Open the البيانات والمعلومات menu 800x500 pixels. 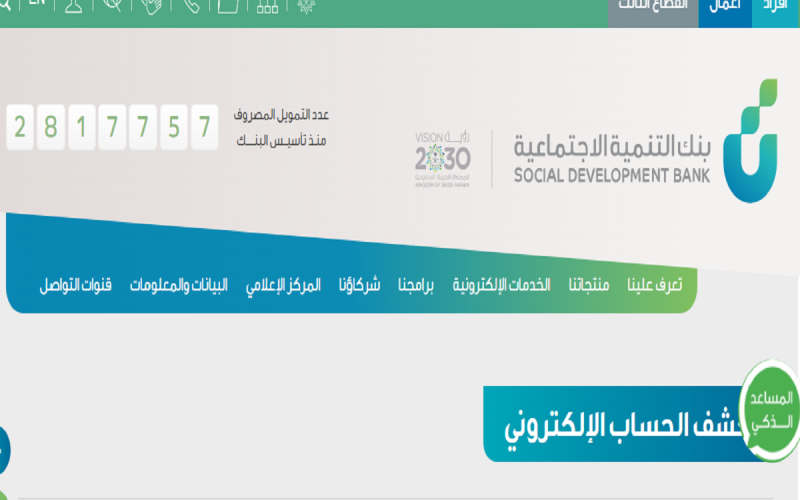pyautogui.click(x=179, y=285)
